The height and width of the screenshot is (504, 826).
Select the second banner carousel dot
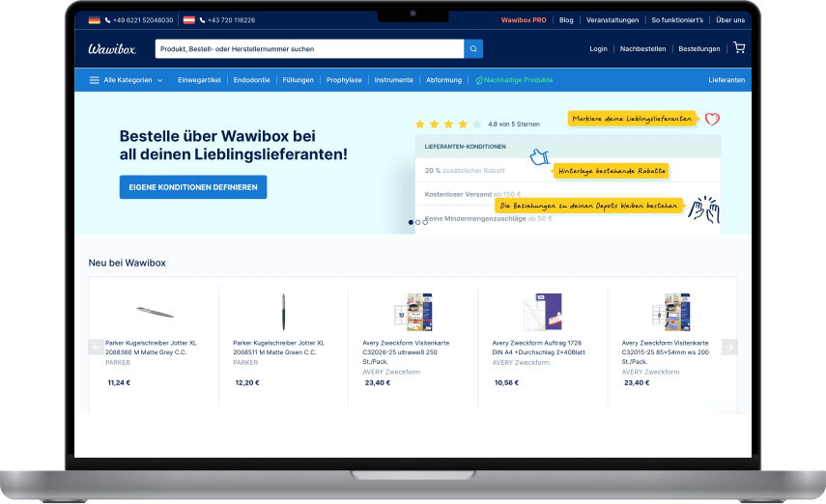[x=417, y=222]
